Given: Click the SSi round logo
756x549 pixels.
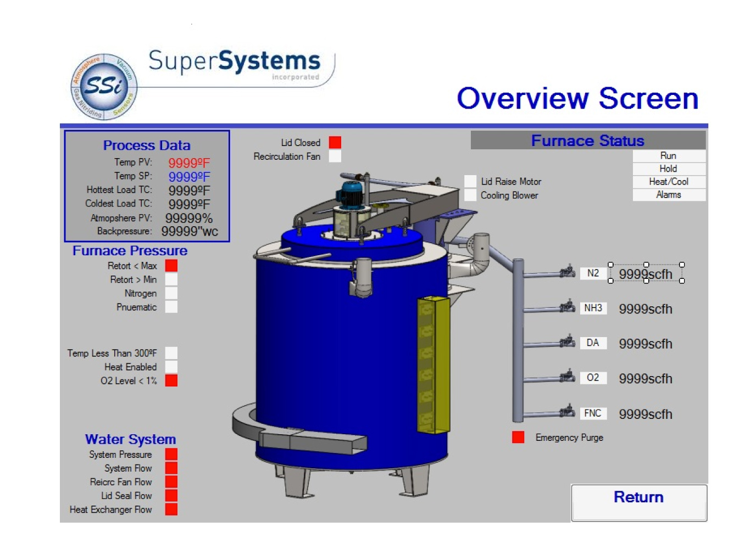Looking at the screenshot, I should point(104,87).
